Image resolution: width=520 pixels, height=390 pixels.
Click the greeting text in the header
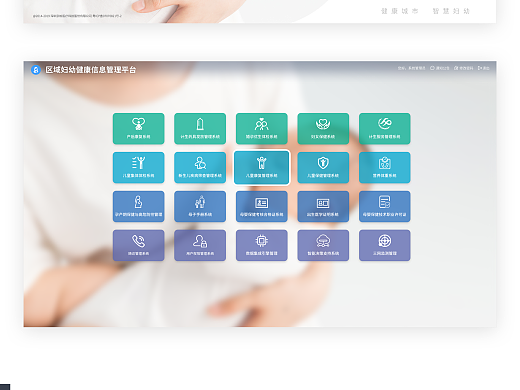click(x=411, y=68)
